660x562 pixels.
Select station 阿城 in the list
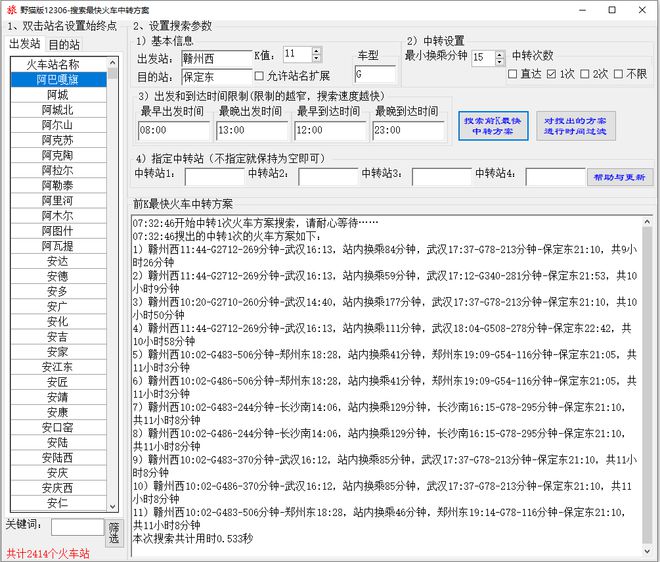pyautogui.click(x=58, y=95)
